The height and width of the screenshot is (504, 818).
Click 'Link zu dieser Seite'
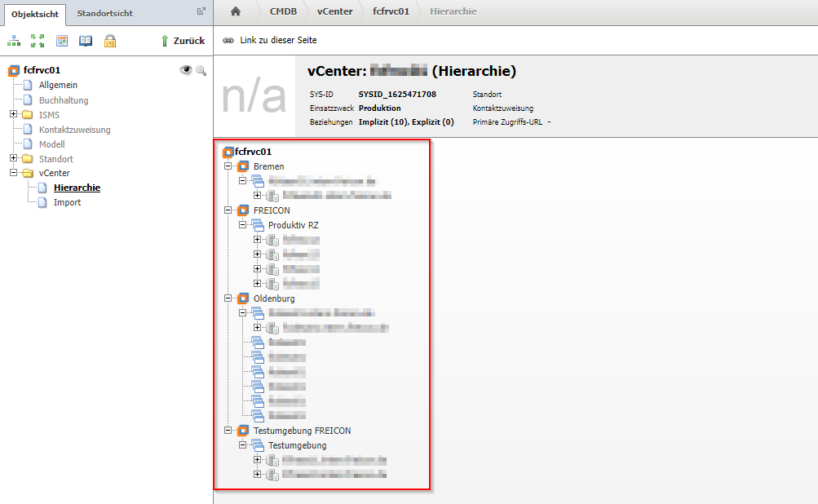[x=270, y=40]
